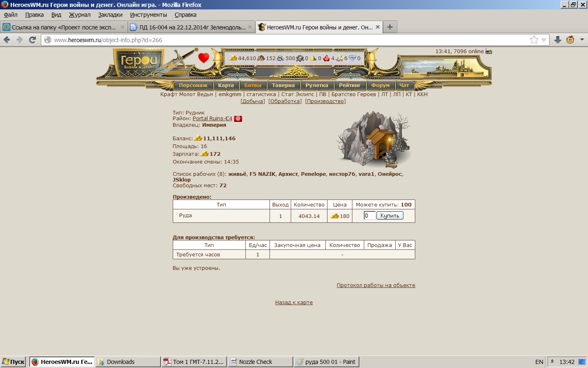Image resolution: width=588 pixels, height=368 pixels.
Task: Bookmark page with the star icon
Action: pos(534,40)
